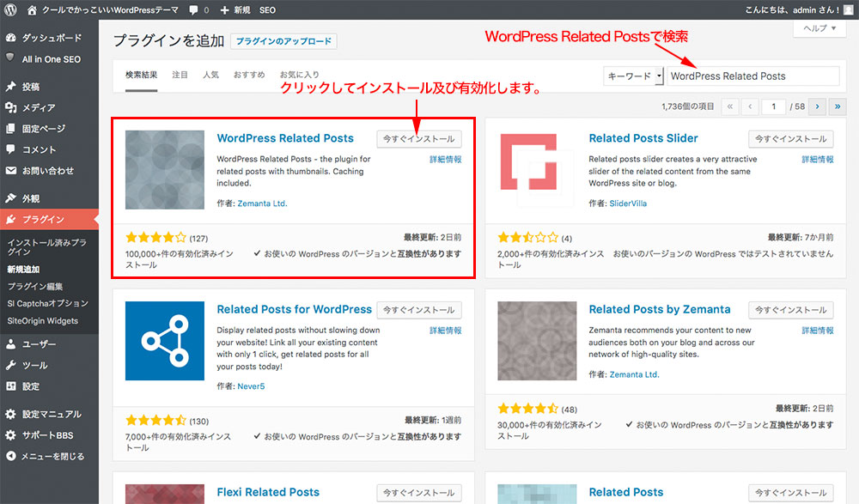Click Related Posts by Zemanta plugin thumbnail
Screen dimensions: 859x504
pyautogui.click(x=537, y=341)
